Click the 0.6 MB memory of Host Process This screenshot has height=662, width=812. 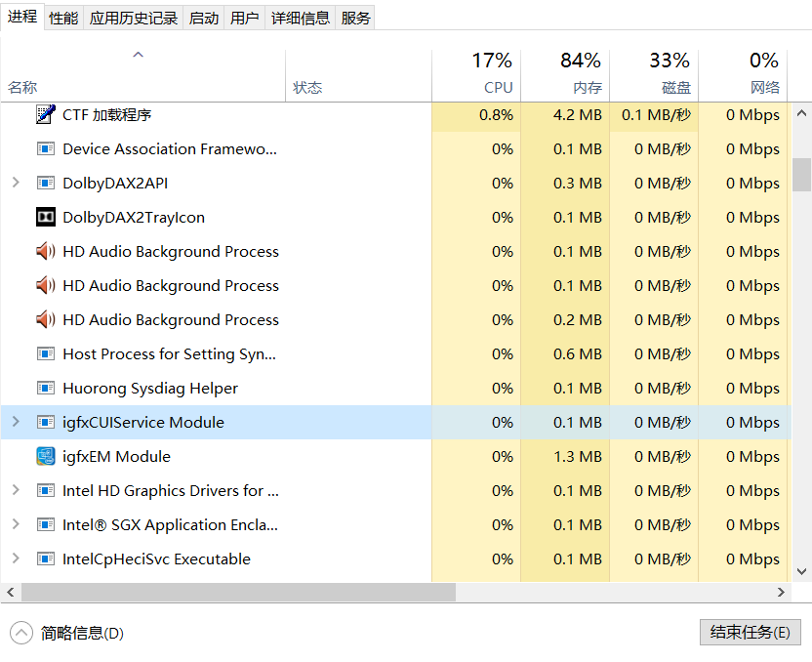(x=578, y=354)
